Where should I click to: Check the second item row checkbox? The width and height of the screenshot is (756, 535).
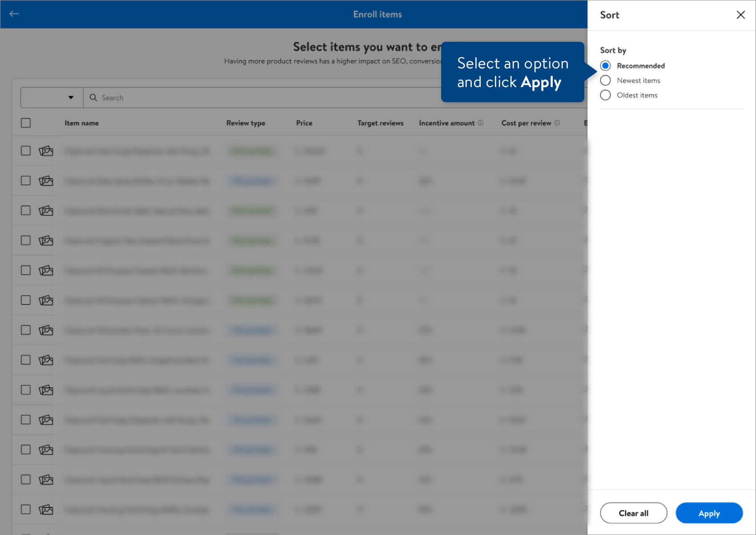click(26, 181)
